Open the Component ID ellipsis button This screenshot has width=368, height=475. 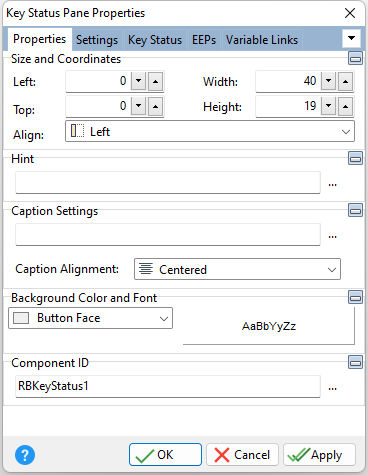[x=333, y=388]
